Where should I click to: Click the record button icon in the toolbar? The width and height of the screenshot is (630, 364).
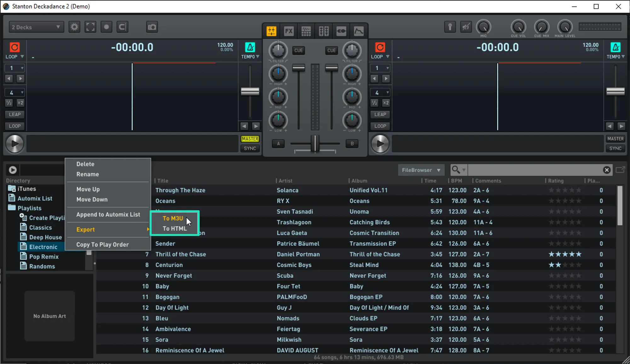click(x=106, y=27)
